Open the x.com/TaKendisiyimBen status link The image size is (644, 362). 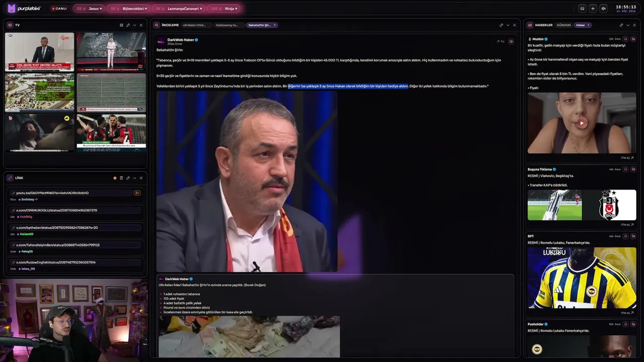coord(75,245)
